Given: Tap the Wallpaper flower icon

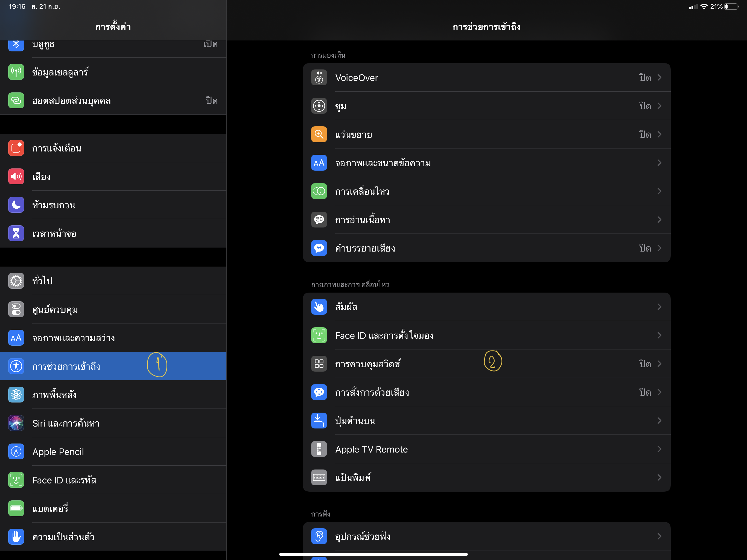Looking at the screenshot, I should [16, 395].
